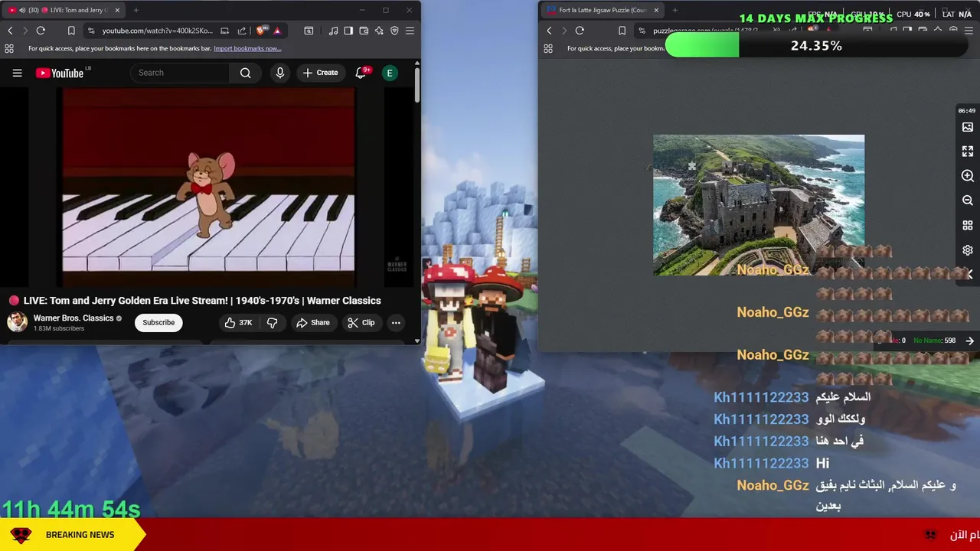Image resolution: width=980 pixels, height=551 pixels.
Task: Bookmark the YouTube page
Action: pos(71,31)
